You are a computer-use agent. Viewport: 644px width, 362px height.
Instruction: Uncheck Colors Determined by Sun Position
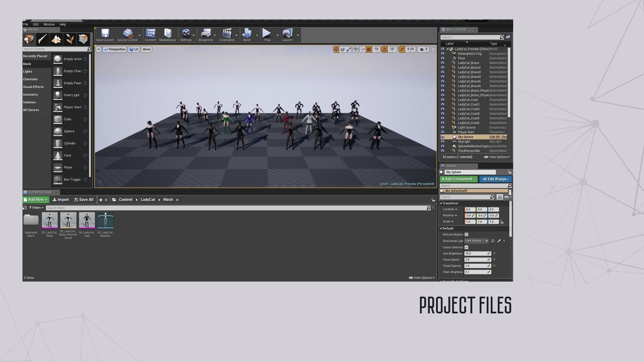(x=466, y=247)
